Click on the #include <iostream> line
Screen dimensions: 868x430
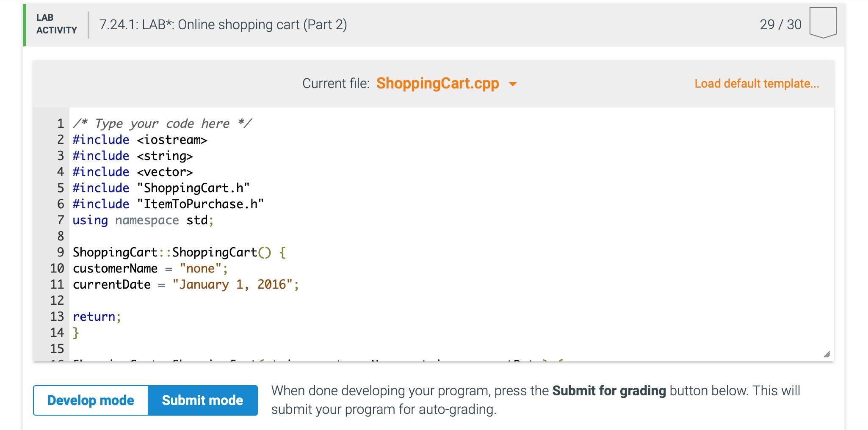140,140
